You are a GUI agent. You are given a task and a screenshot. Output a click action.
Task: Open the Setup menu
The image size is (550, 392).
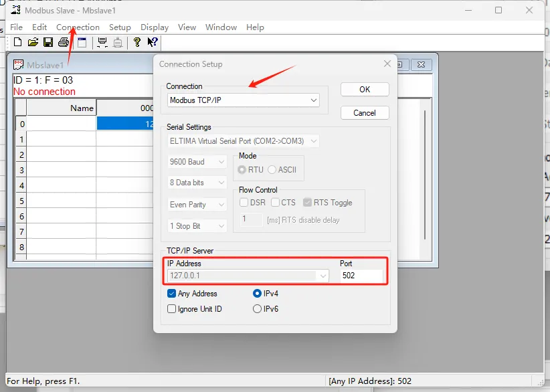(120, 27)
